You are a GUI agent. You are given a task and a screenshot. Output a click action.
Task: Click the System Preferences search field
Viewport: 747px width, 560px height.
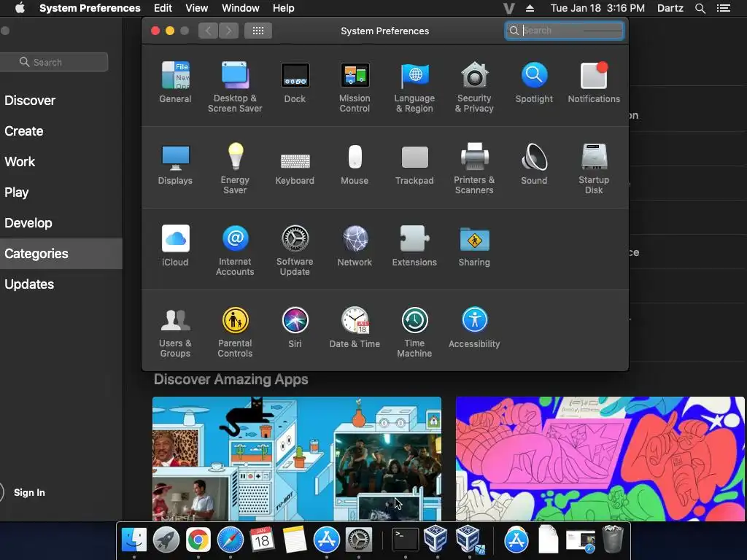click(x=565, y=31)
